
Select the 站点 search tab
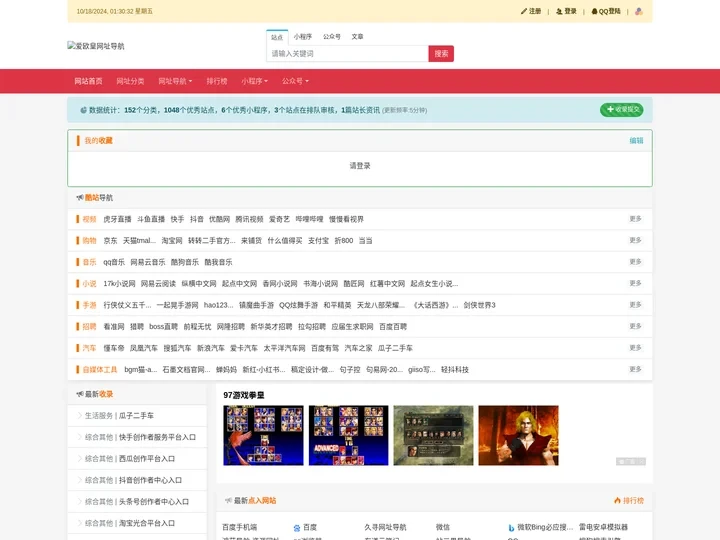point(277,37)
